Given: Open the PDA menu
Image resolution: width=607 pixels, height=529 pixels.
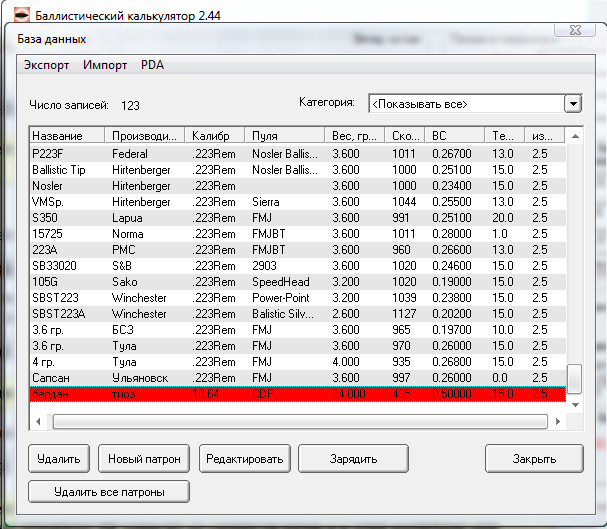Looking at the screenshot, I should pyautogui.click(x=153, y=66).
